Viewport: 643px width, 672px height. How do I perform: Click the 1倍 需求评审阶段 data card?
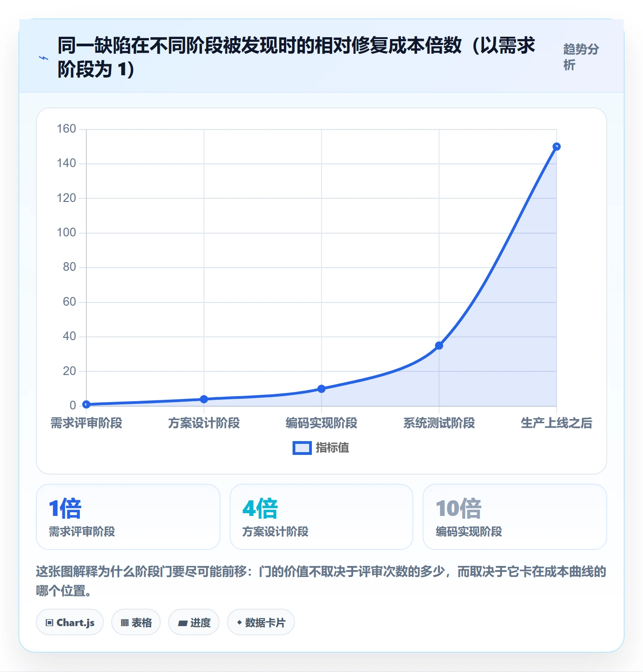click(128, 517)
